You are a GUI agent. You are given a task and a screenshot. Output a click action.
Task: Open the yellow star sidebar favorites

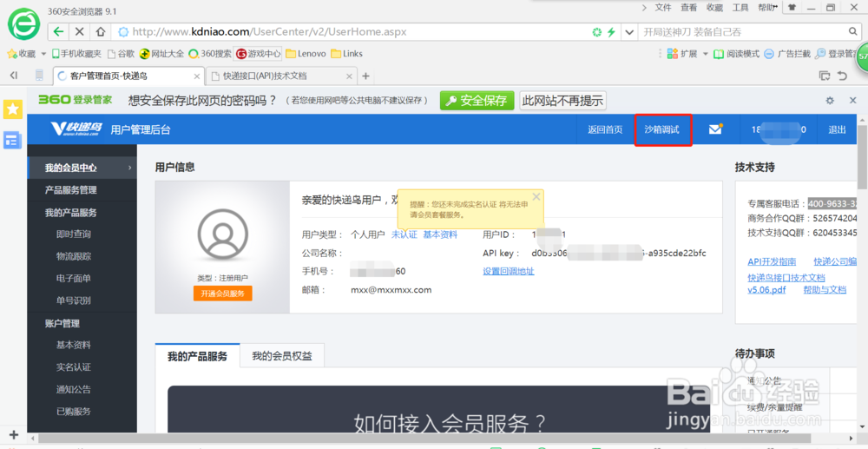pos(13,109)
